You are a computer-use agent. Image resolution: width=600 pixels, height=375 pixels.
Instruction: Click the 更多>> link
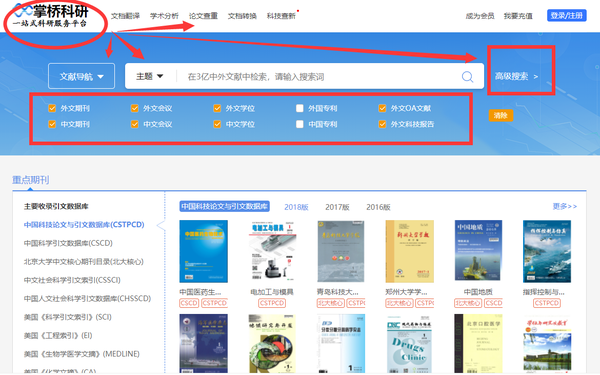pos(565,206)
